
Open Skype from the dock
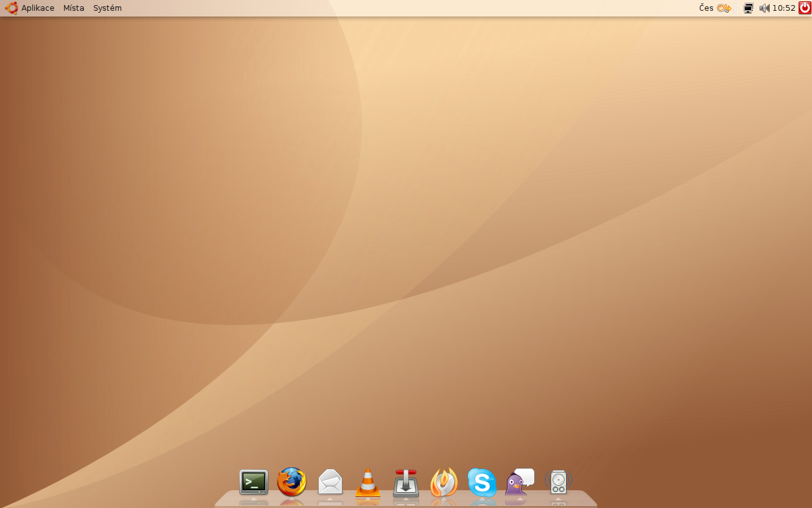click(482, 483)
